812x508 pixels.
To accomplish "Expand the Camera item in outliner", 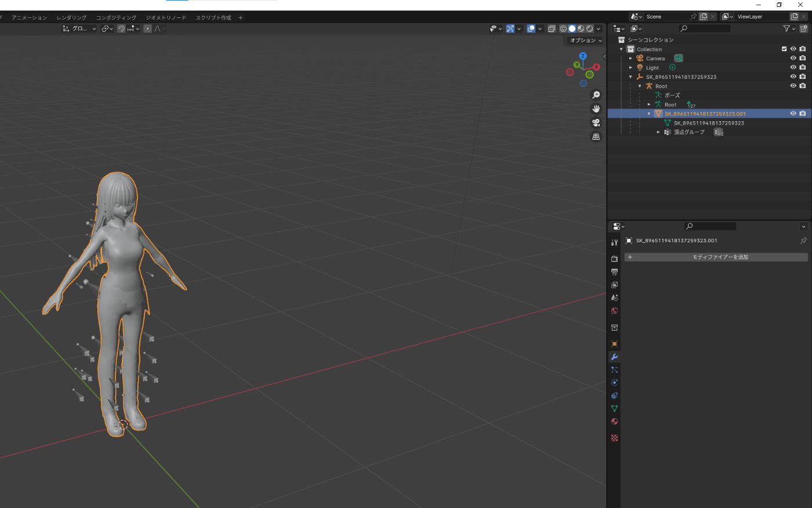I will 631,59.
